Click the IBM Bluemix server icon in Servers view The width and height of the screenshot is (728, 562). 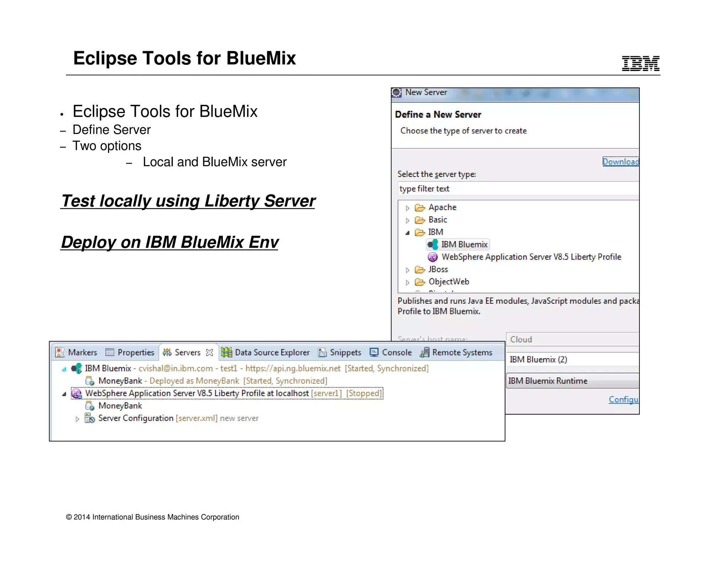point(76,368)
